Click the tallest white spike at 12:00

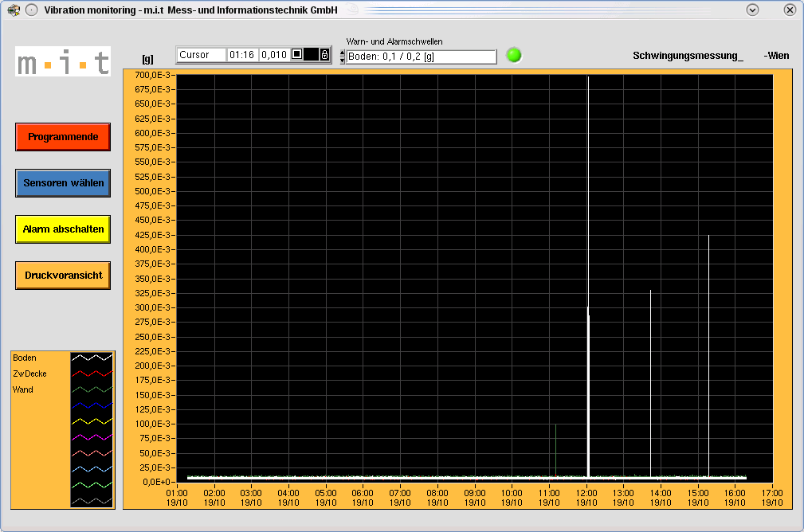(x=588, y=277)
